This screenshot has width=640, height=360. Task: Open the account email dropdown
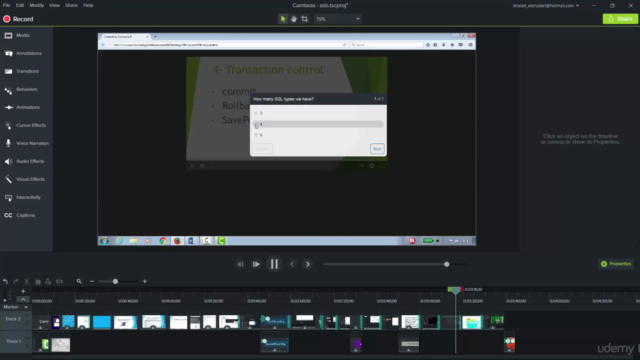point(546,6)
